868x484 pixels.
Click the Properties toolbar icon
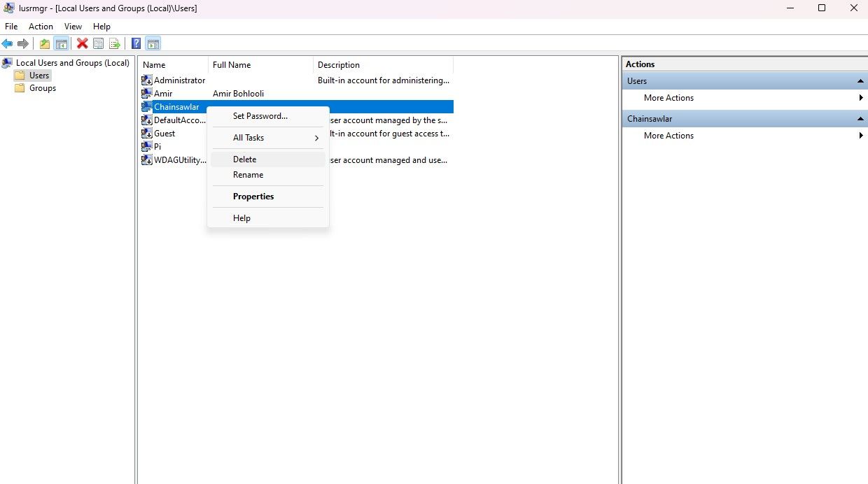point(98,43)
